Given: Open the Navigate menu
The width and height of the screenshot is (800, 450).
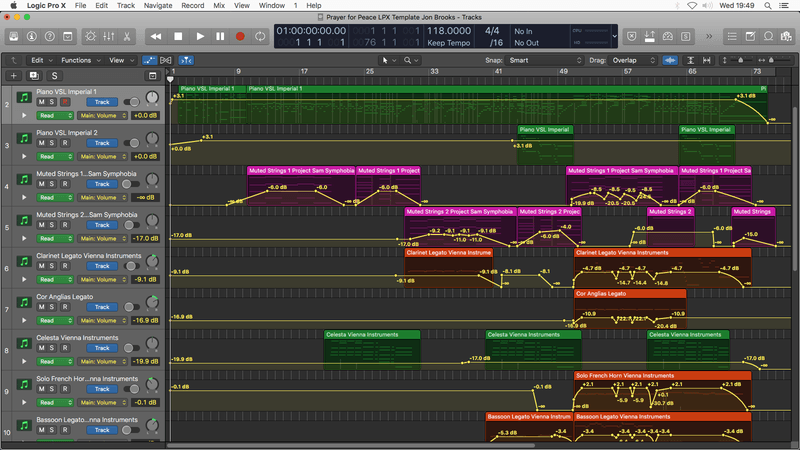Looking at the screenshot, I should click(158, 5).
